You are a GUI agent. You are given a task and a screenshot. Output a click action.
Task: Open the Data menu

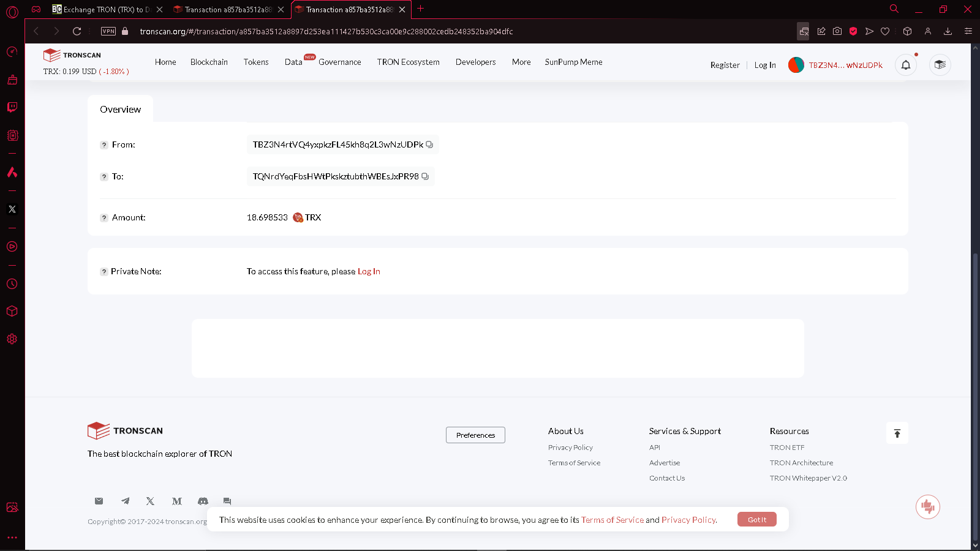point(293,62)
